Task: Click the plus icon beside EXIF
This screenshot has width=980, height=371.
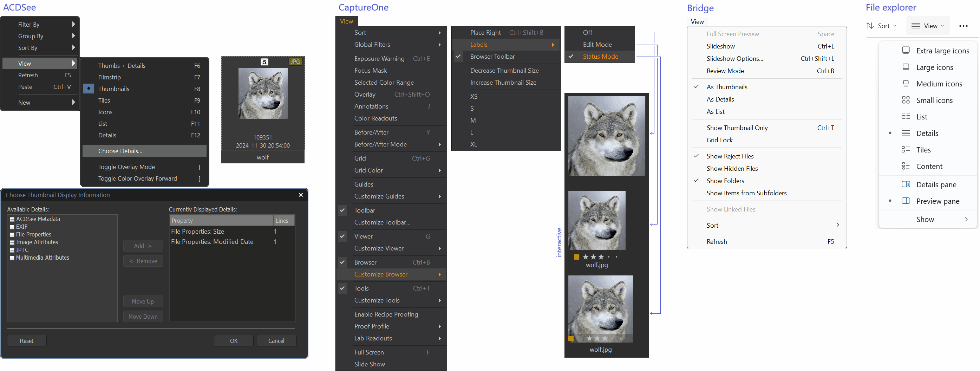Action: [x=12, y=227]
